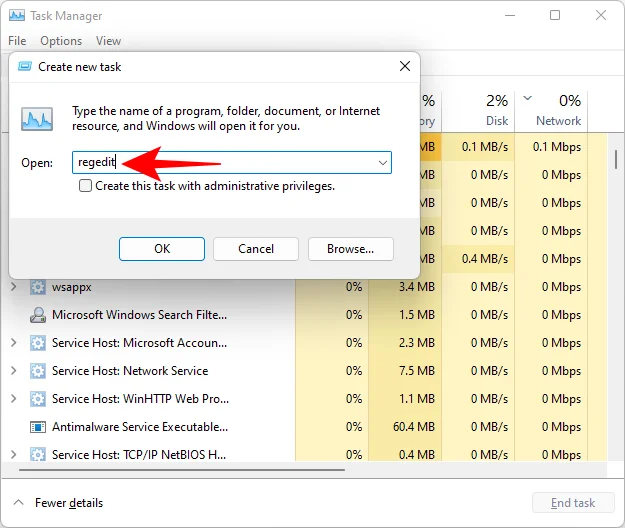Screen dimensions: 625x528
Task: Expand Service Host: TCP/IP NetBIOS row
Action: [x=14, y=455]
